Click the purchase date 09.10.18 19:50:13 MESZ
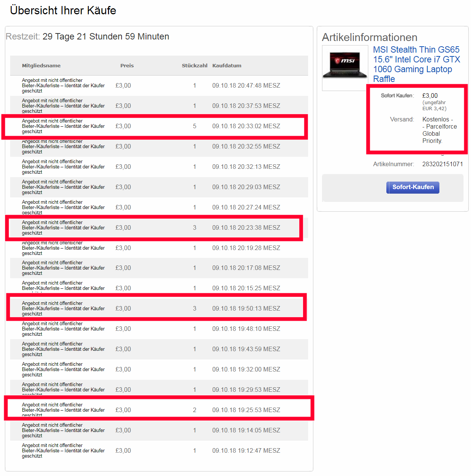471x476 pixels. tap(246, 308)
